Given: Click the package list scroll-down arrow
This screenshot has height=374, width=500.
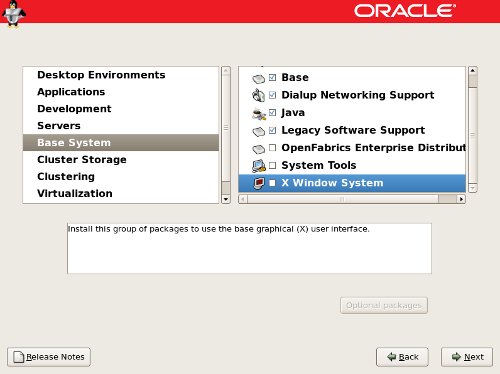Looking at the screenshot, I should (473, 189).
